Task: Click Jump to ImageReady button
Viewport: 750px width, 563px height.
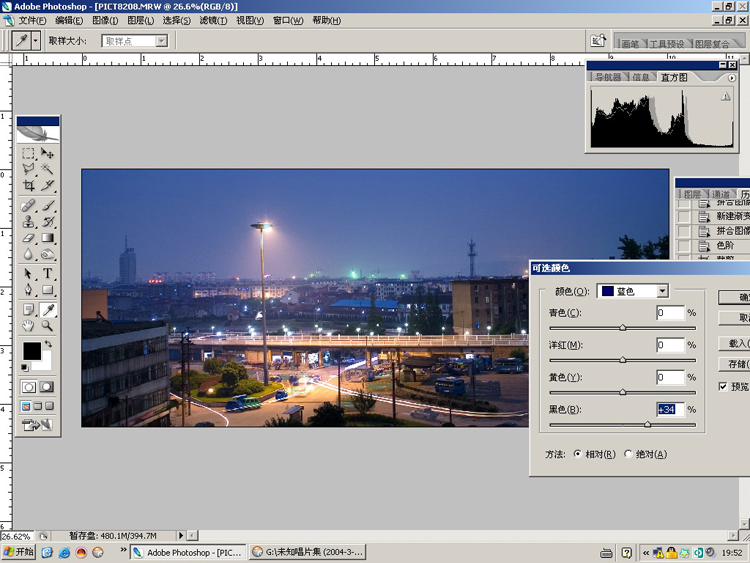Action: [x=37, y=425]
